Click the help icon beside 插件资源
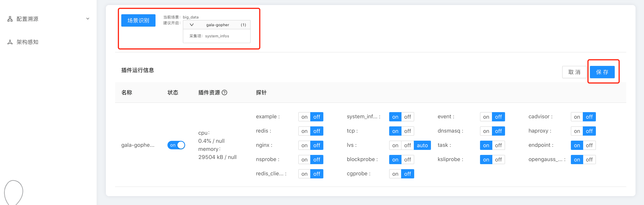The height and width of the screenshot is (205, 644). 224,93
